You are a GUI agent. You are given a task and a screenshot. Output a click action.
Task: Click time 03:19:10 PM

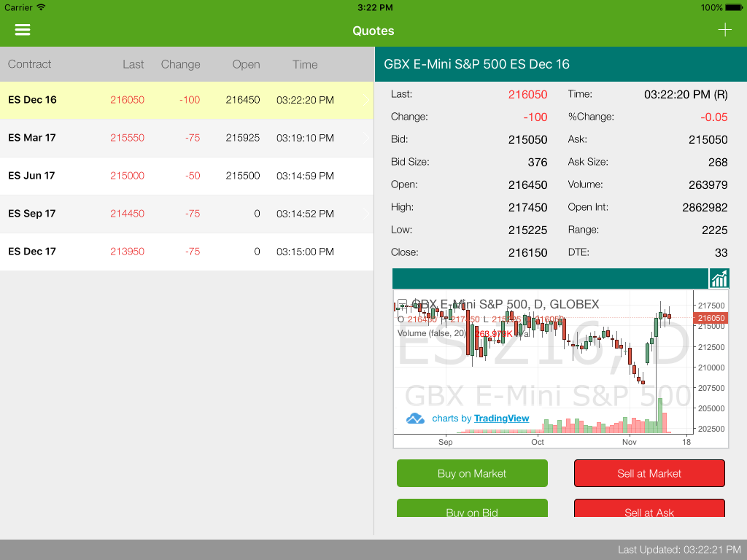(x=305, y=138)
